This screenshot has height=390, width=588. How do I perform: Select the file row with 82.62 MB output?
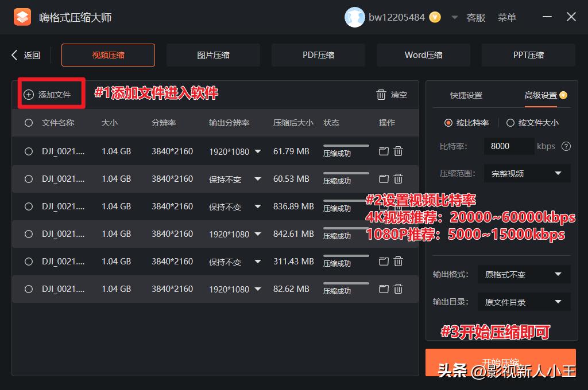pos(29,289)
